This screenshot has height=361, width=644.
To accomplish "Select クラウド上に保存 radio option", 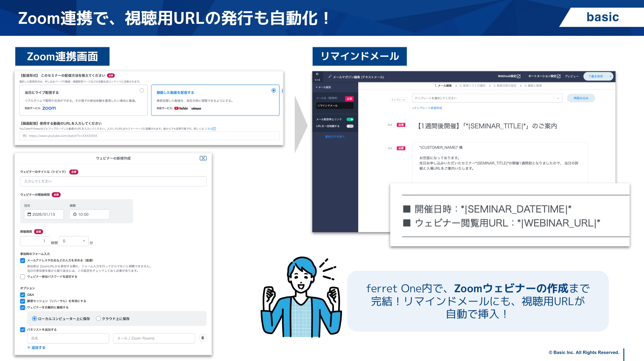I will point(99,318).
